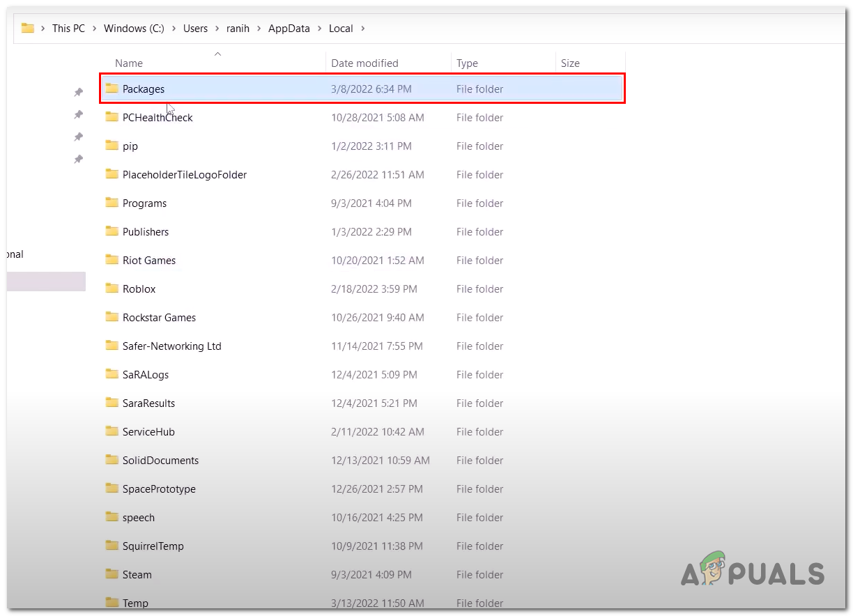Open the Rockstar Games folder icon
Image resolution: width=853 pixels, height=616 pixels.
coord(112,317)
